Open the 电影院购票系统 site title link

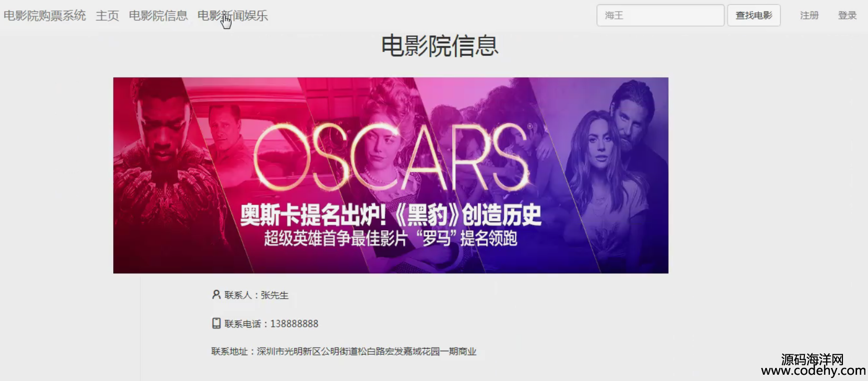pos(45,16)
